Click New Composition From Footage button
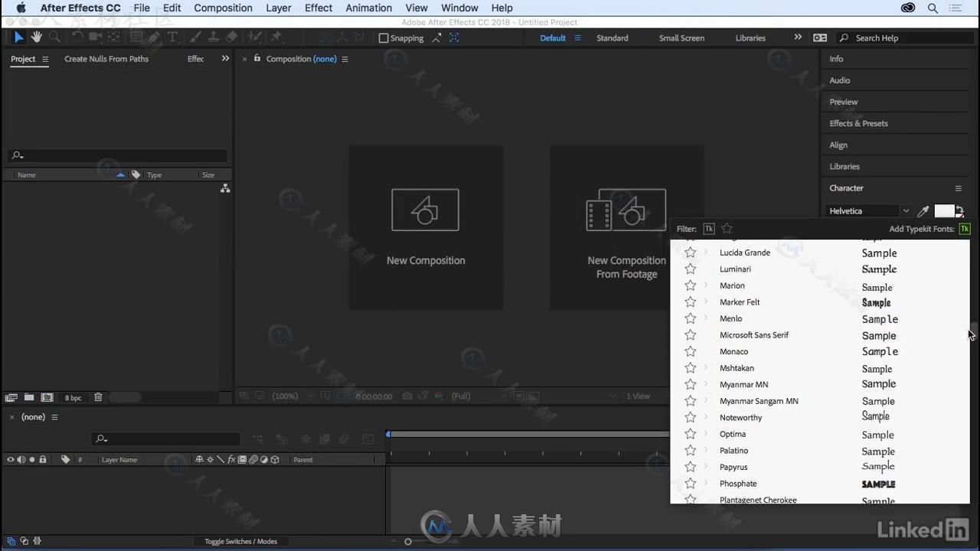 click(x=627, y=227)
